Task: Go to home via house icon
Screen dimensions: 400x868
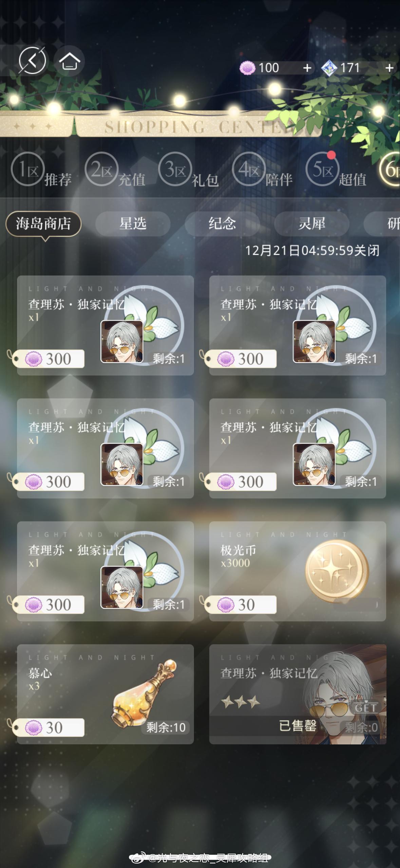Action: point(70,61)
